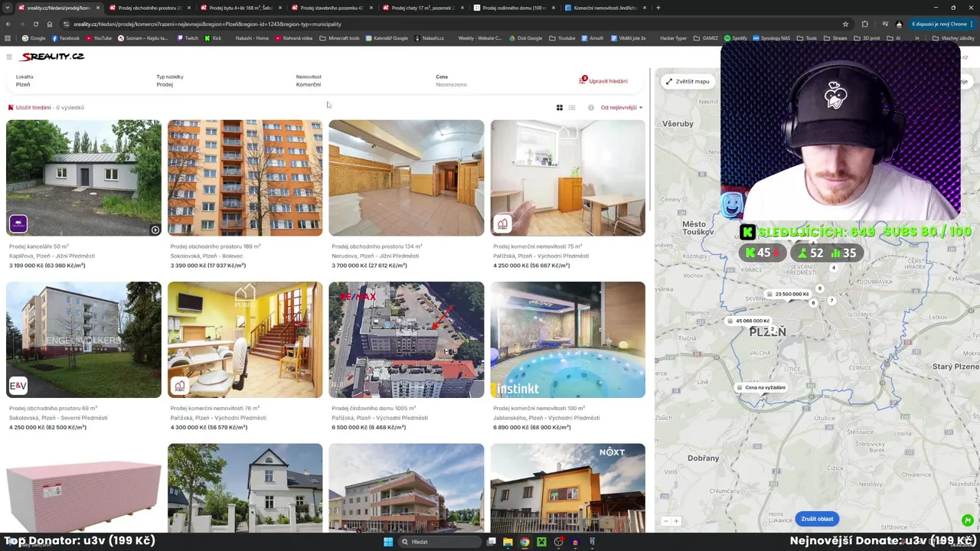Click the Mapy.cz green logo on map
This screenshot has height=551, width=980.
[968, 520]
